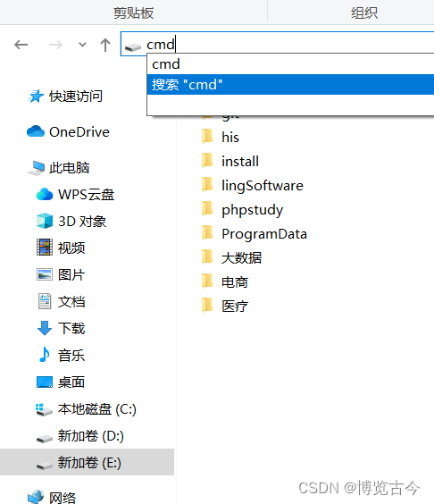Open the 音乐 library

(x=71, y=356)
